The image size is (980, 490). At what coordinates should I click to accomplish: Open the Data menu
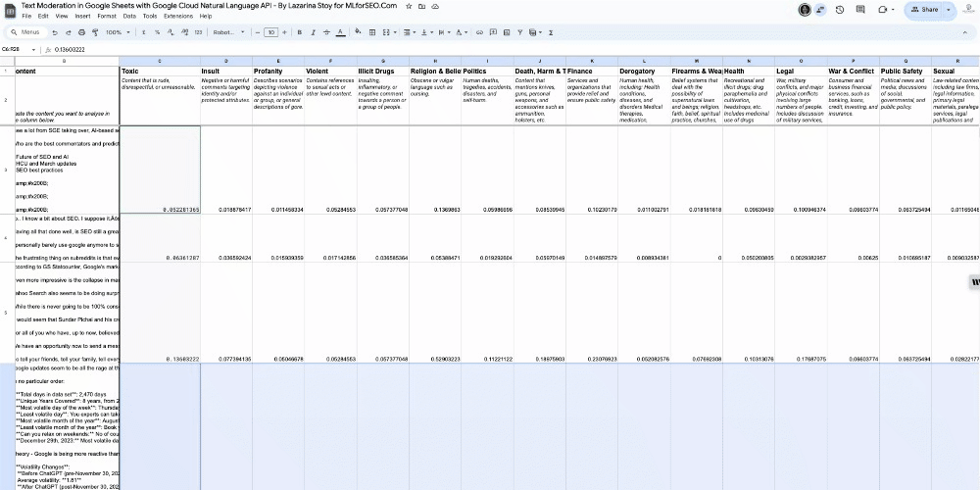pos(129,16)
